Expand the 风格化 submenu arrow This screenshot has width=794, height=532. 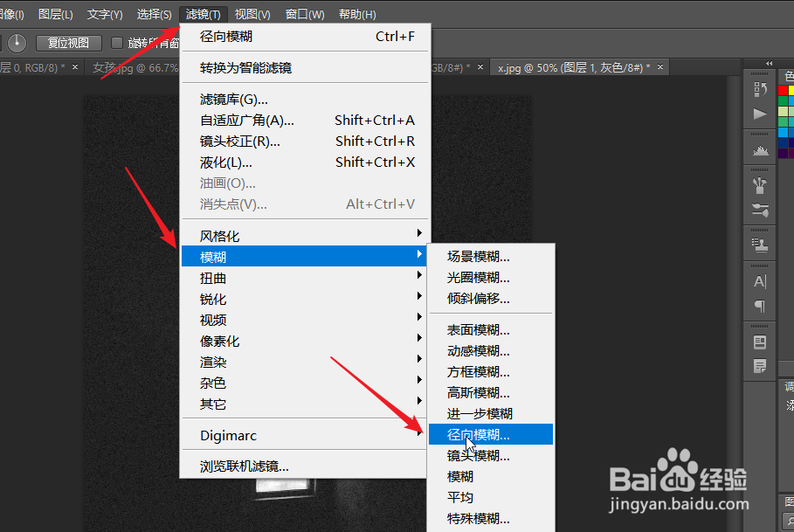pyautogui.click(x=419, y=233)
